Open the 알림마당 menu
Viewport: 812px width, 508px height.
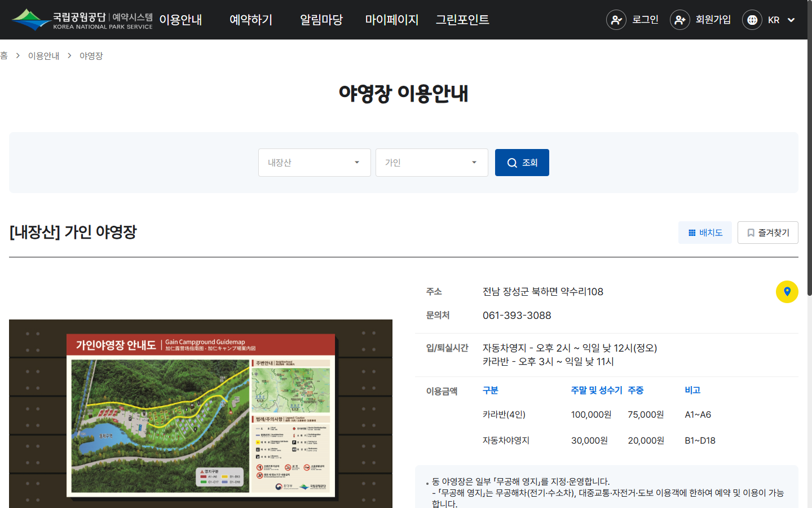(321, 20)
